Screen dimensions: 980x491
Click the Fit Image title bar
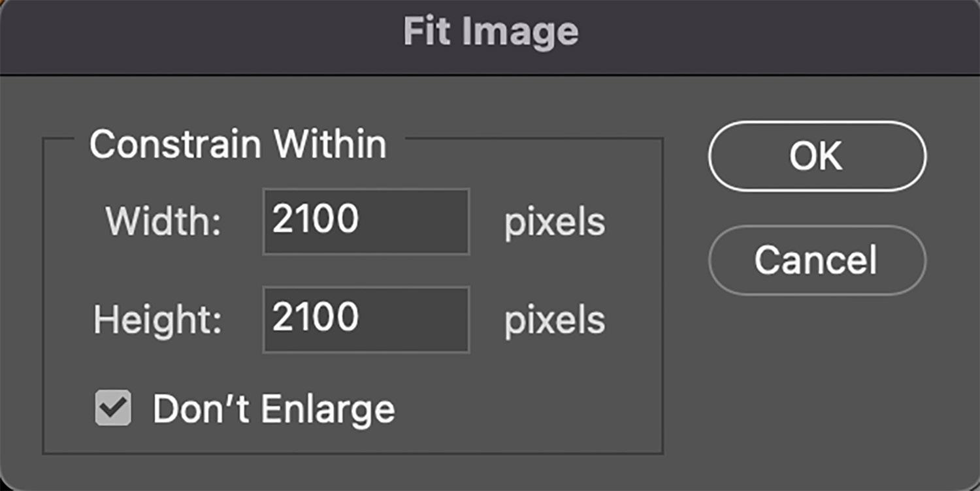pos(490,32)
